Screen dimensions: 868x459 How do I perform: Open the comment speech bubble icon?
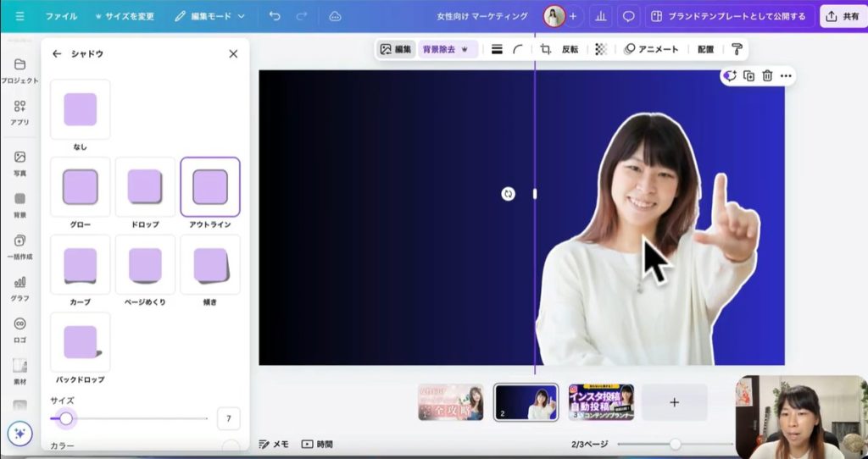point(628,16)
